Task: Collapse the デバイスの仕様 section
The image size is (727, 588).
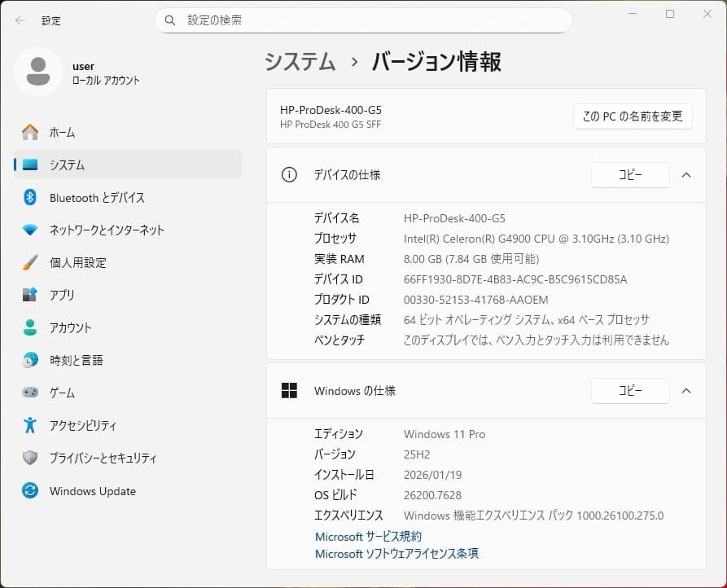Action: pyautogui.click(x=685, y=174)
